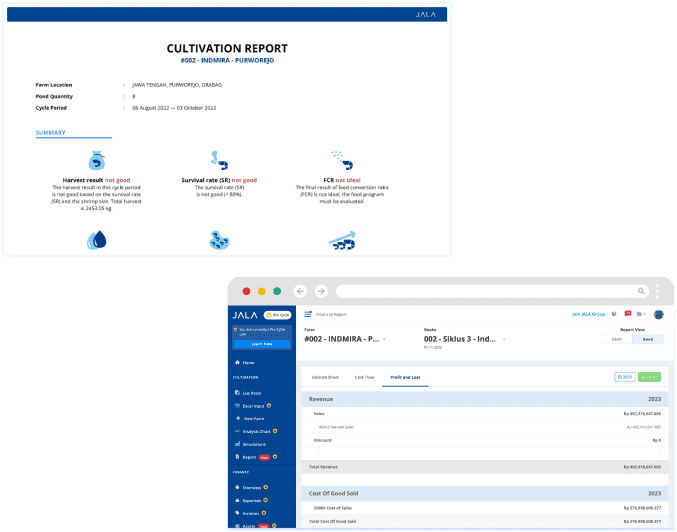Screen dimensions: 677x532
Task: Click the hamburger menu icon beside Financial Report
Action: coord(308,314)
